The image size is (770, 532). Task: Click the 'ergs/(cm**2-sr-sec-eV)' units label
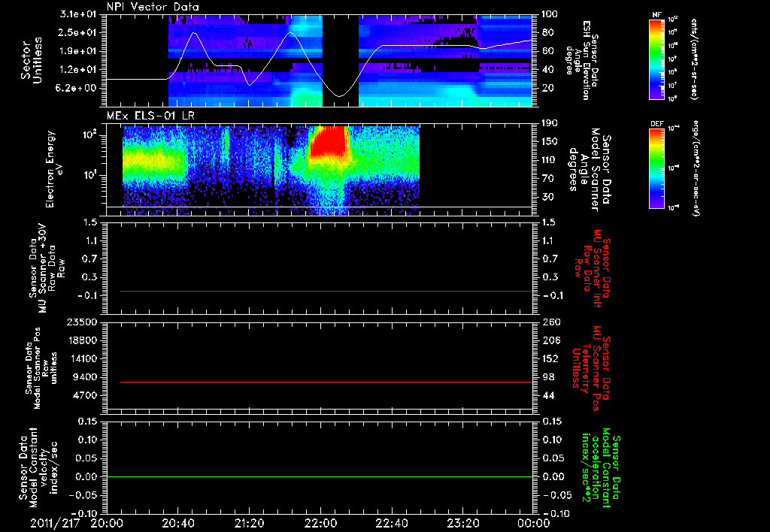pyautogui.click(x=696, y=168)
